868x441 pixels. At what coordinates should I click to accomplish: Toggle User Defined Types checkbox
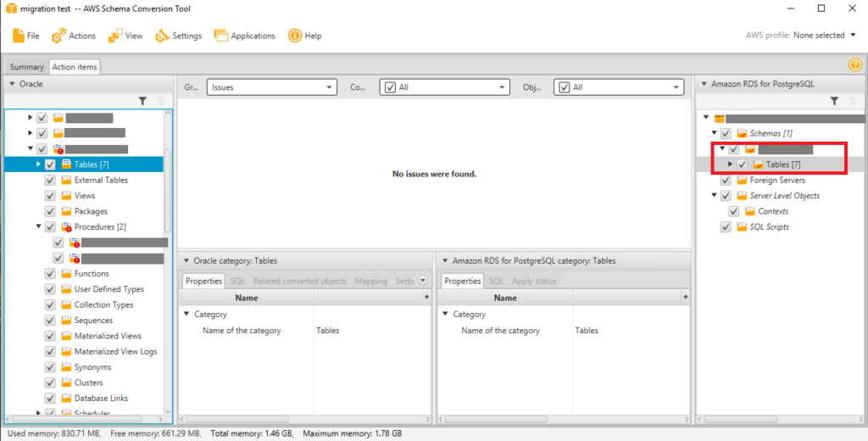(50, 289)
